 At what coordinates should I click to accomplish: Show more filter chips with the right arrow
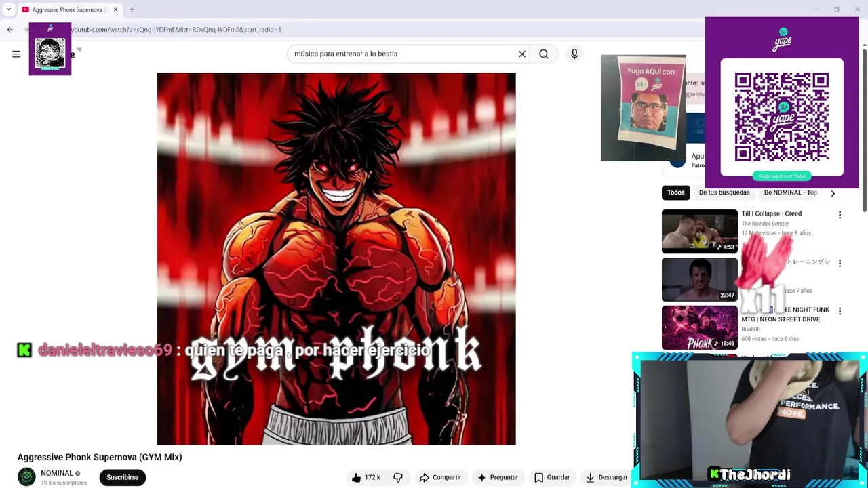(833, 193)
